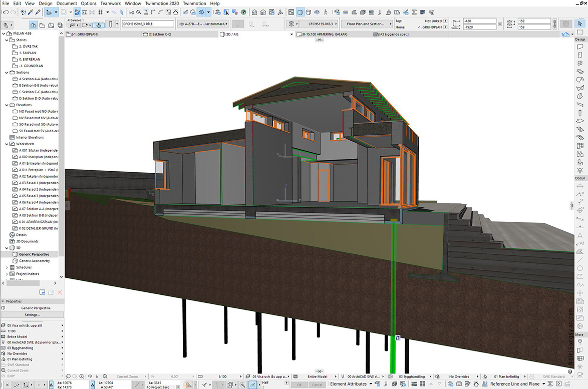The width and height of the screenshot is (588, 389).
Task: Select the Lamp tool in the toolbox
Action: pyautogui.click(x=580, y=171)
